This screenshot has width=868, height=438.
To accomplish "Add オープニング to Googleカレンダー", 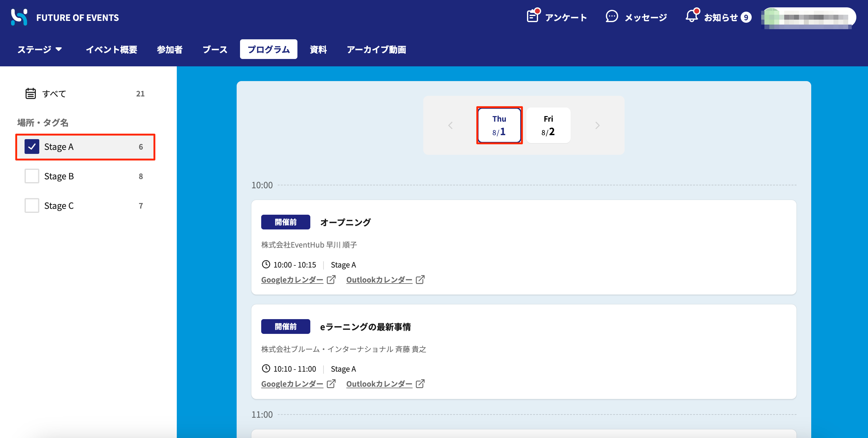I will (x=292, y=280).
